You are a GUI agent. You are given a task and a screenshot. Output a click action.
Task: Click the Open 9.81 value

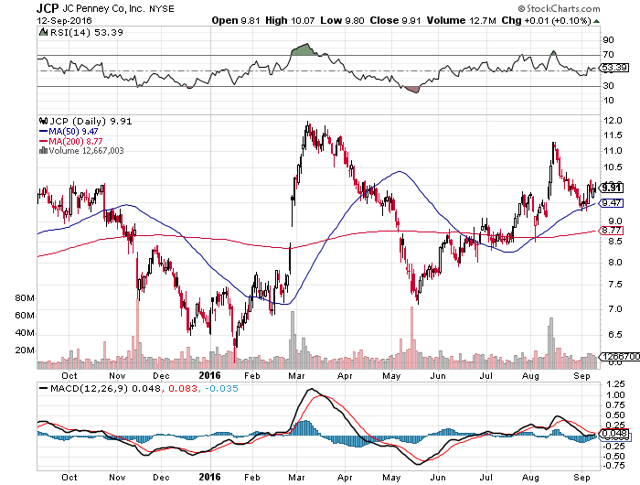click(236, 20)
